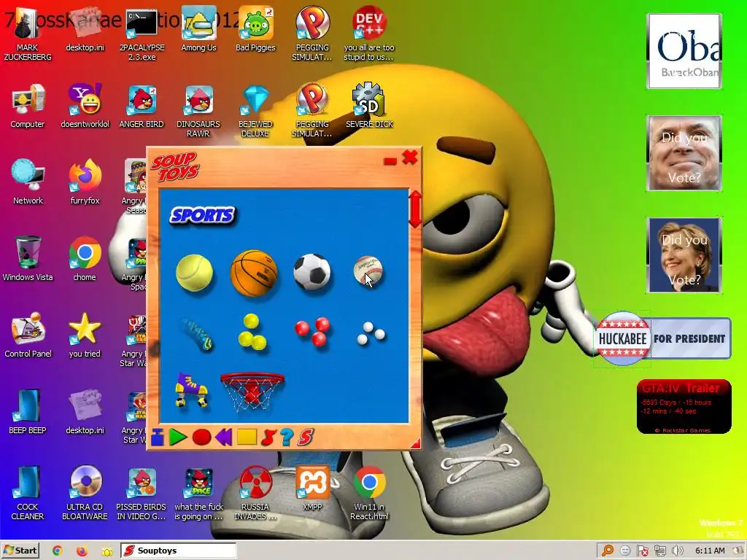Viewport: 747px width, 560px height.
Task: Select the Control Panel desktop icon
Action: 28,335
